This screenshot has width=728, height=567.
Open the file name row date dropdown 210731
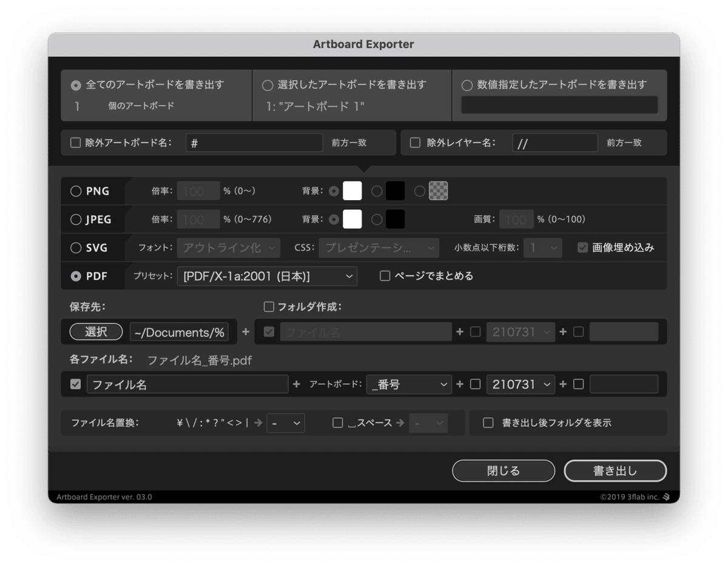pos(521,384)
